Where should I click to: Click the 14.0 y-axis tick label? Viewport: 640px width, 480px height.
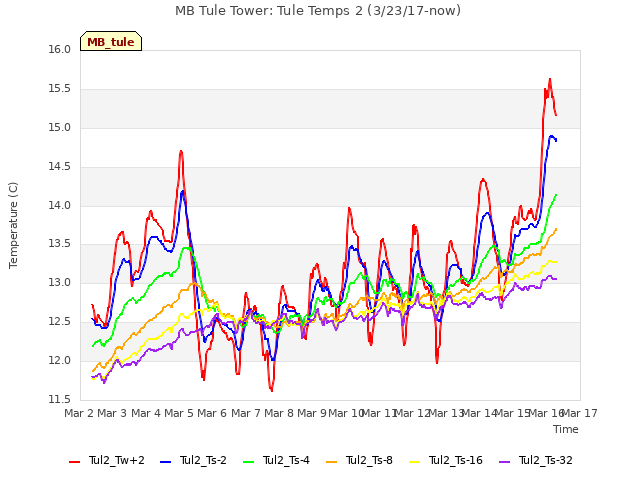[x=60, y=206]
